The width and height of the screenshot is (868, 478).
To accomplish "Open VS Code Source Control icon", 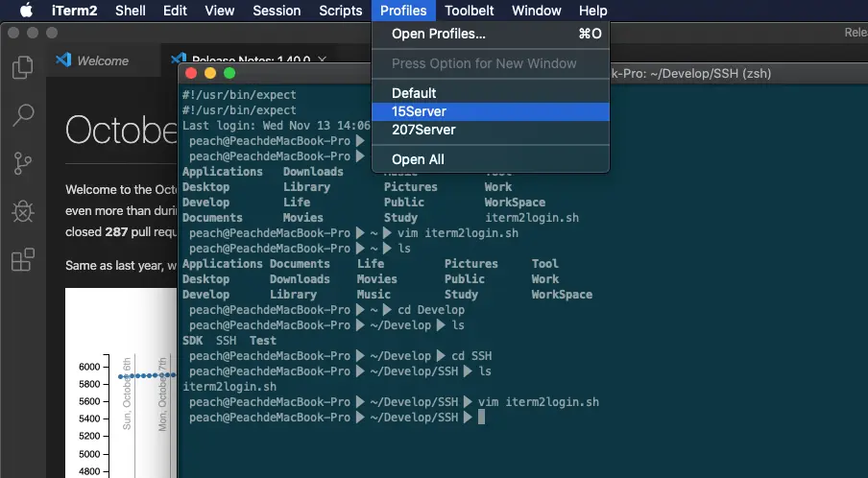I will tap(23, 164).
